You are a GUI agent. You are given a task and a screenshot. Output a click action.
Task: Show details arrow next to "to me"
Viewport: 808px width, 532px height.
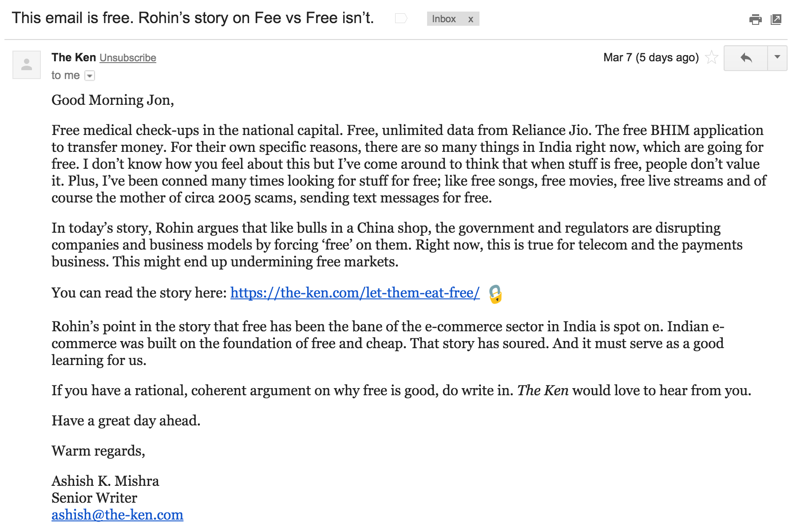pos(90,76)
